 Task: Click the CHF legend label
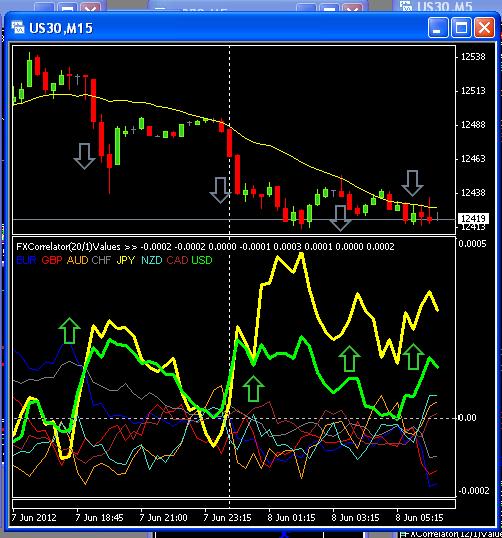101,260
